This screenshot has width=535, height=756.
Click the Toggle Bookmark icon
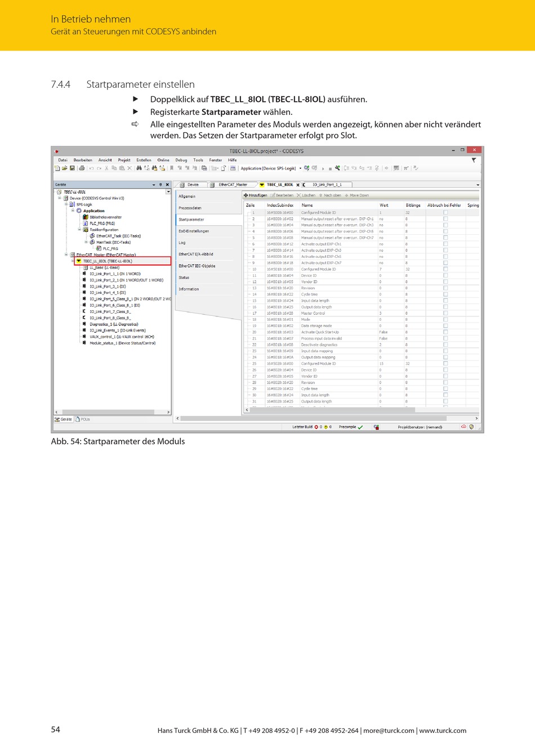tap(172, 168)
